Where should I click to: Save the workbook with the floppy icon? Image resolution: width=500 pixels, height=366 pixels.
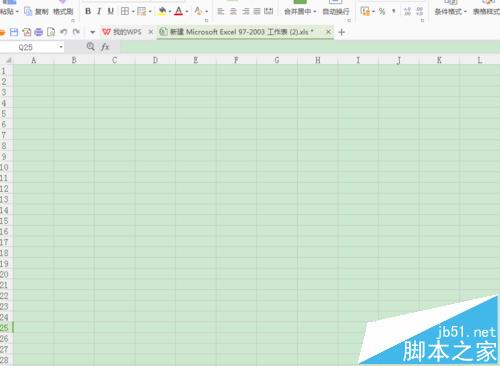tap(14, 32)
